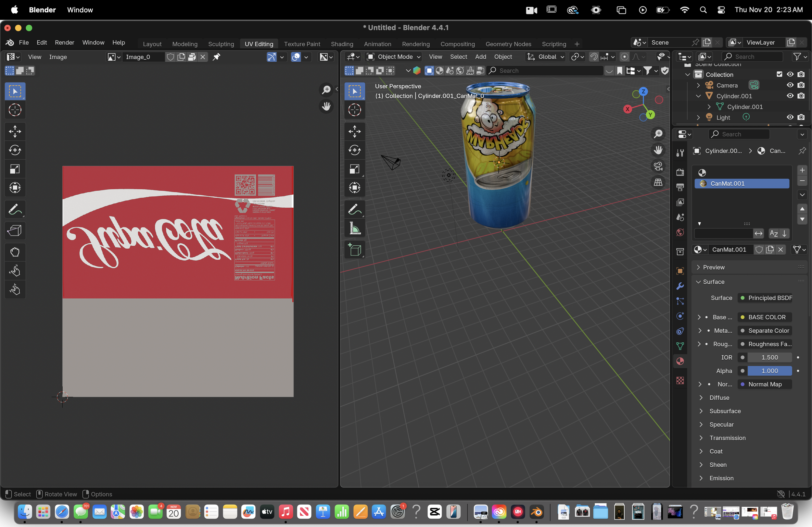812x527 pixels.
Task: Expand the Camera tree item
Action: click(698, 85)
